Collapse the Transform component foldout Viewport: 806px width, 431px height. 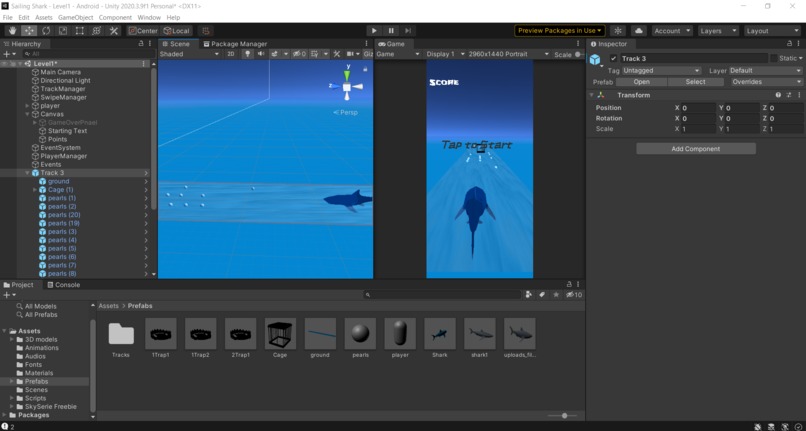pyautogui.click(x=591, y=95)
